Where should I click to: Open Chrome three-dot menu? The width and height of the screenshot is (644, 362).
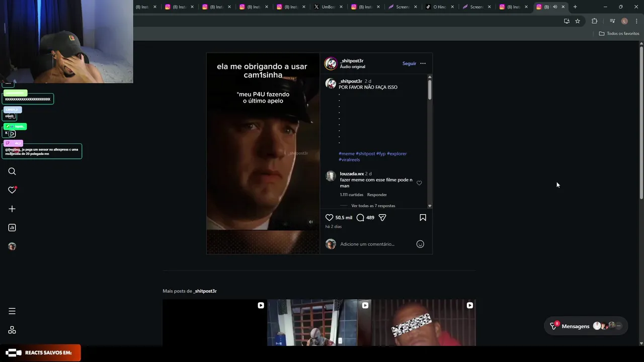(636, 21)
